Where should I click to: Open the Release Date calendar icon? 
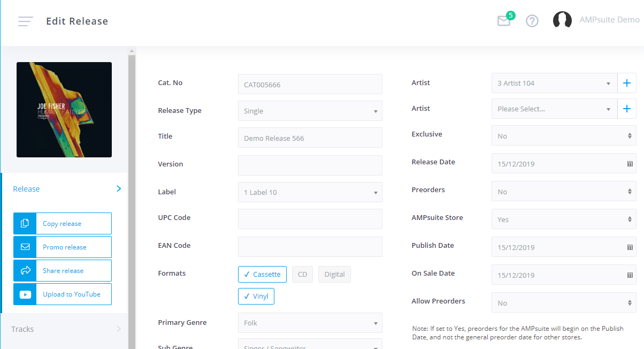coord(630,163)
